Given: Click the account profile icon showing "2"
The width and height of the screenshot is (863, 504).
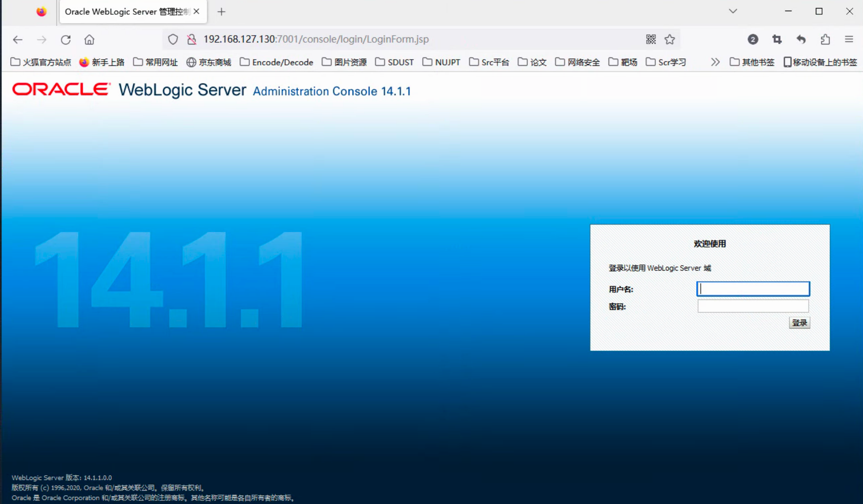Looking at the screenshot, I should pyautogui.click(x=753, y=40).
